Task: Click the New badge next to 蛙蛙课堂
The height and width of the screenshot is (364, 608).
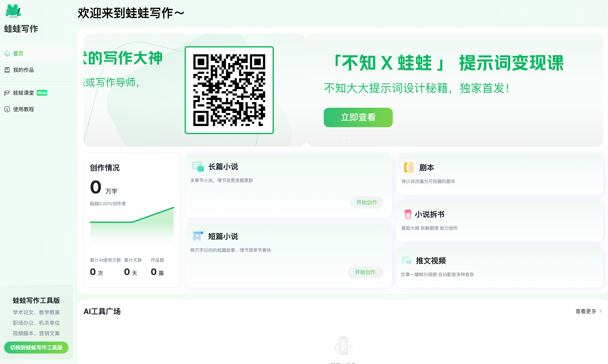Action: pos(42,93)
